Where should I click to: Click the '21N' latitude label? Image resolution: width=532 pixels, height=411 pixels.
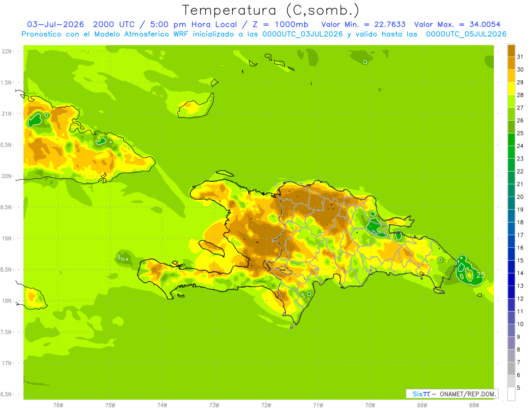7,114
